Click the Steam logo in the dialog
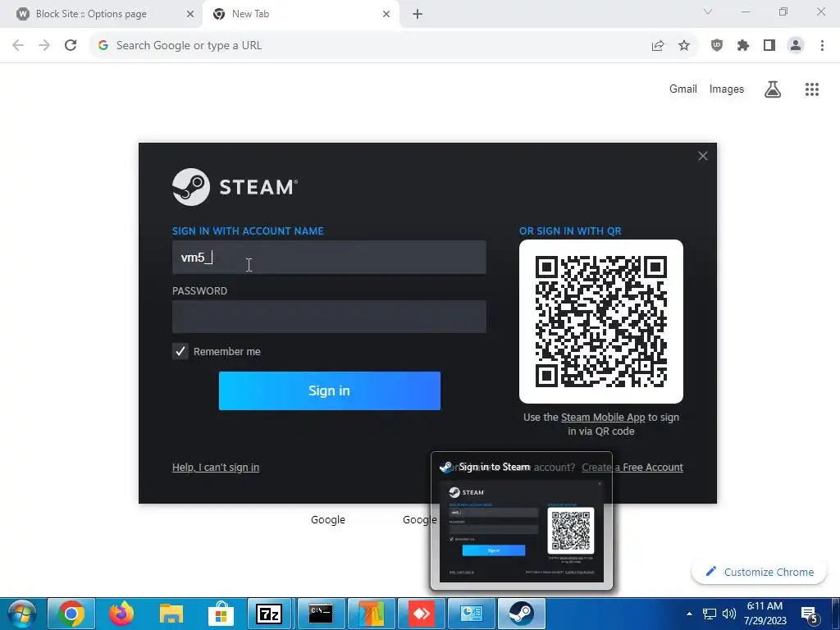Viewport: 840px width, 630px height. [x=235, y=187]
